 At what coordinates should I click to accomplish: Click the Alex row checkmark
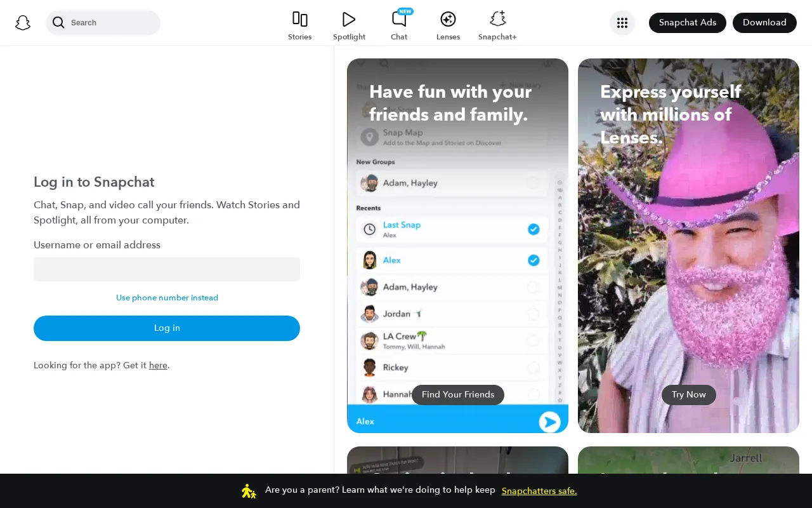[x=534, y=260]
